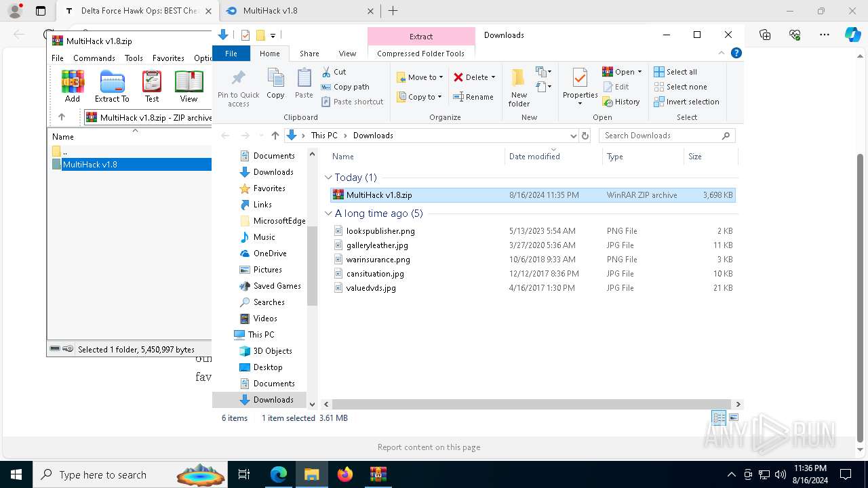Image resolution: width=868 pixels, height=488 pixels.
Task: Click the View icon in WinRAR
Action: click(x=189, y=86)
